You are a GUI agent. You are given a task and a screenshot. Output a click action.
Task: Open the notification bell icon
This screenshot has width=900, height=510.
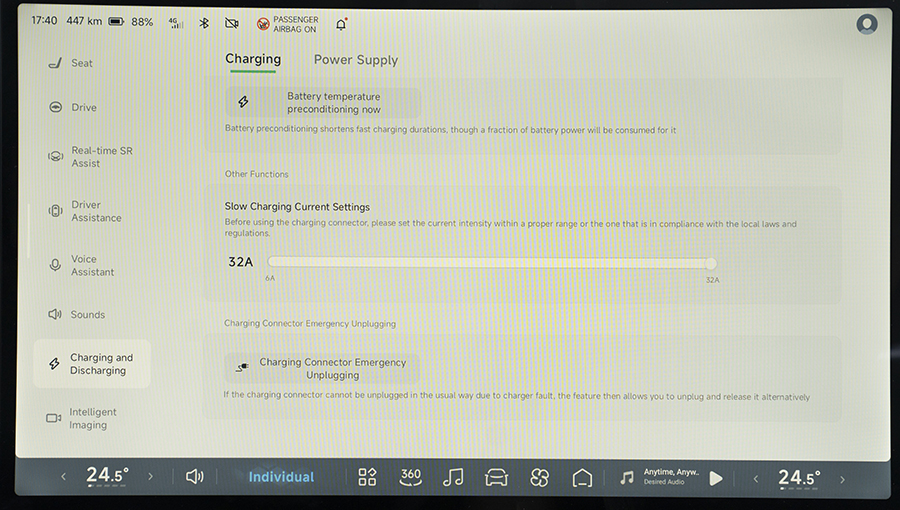click(x=341, y=23)
